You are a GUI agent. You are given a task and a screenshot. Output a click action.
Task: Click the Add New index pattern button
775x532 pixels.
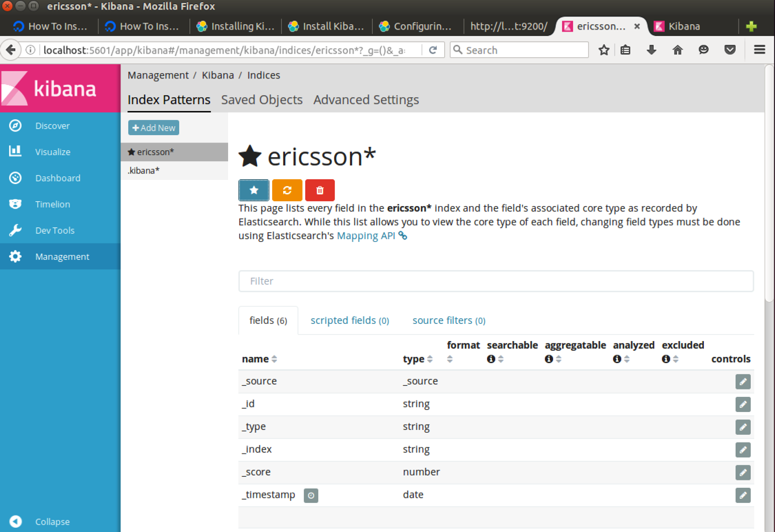pos(154,127)
